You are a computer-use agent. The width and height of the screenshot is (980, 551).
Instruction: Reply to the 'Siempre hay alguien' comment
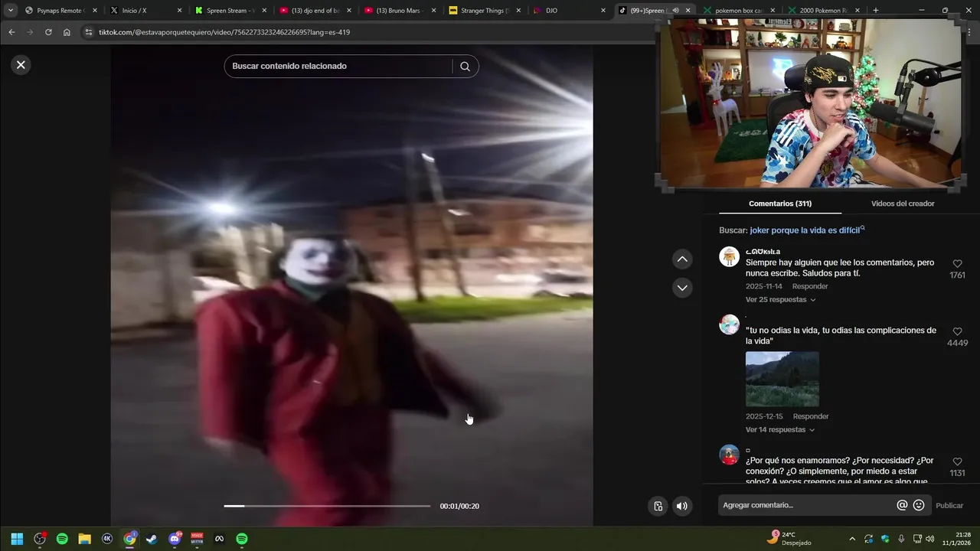[810, 286]
